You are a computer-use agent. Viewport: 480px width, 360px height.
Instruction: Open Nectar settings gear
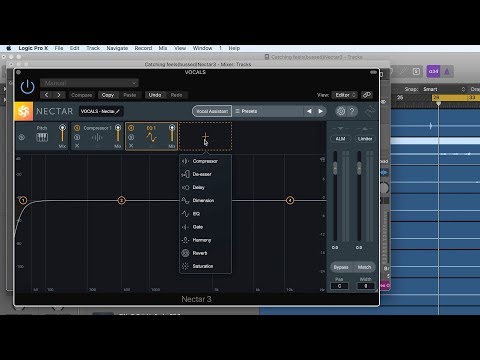pos(341,111)
